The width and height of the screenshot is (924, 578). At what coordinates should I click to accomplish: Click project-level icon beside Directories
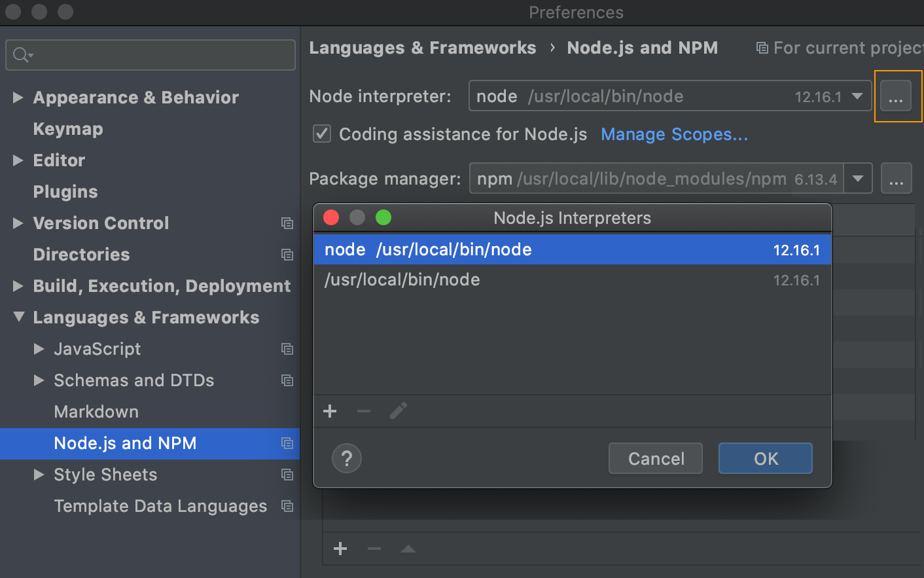pyautogui.click(x=287, y=255)
